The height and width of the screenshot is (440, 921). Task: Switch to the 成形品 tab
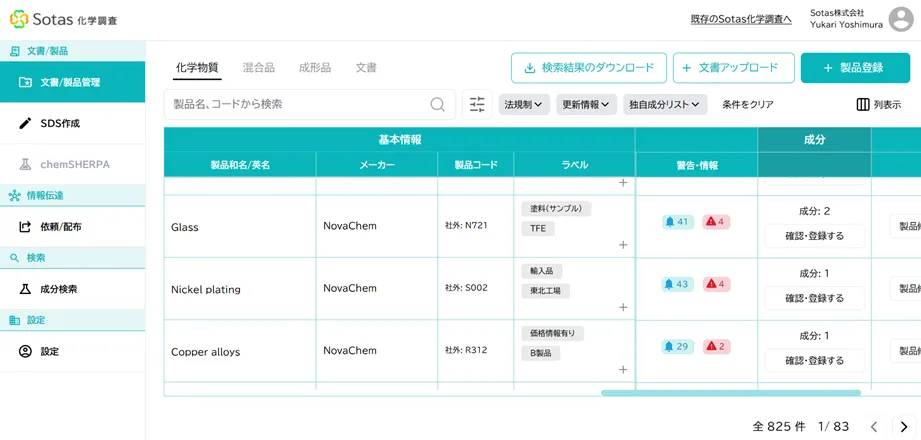tap(315, 68)
